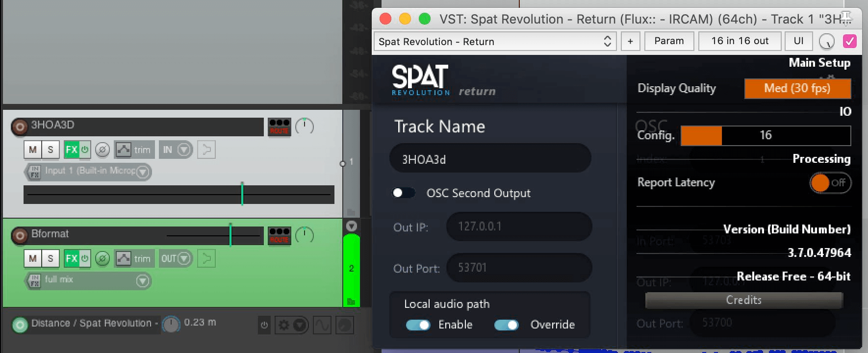Open the FX chain for 3HOA3D track

[x=72, y=150]
